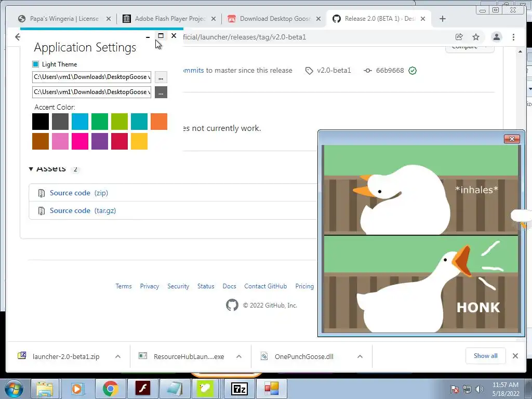Open Chrome three-dot menu
The width and height of the screenshot is (532, 399).
[513, 37]
